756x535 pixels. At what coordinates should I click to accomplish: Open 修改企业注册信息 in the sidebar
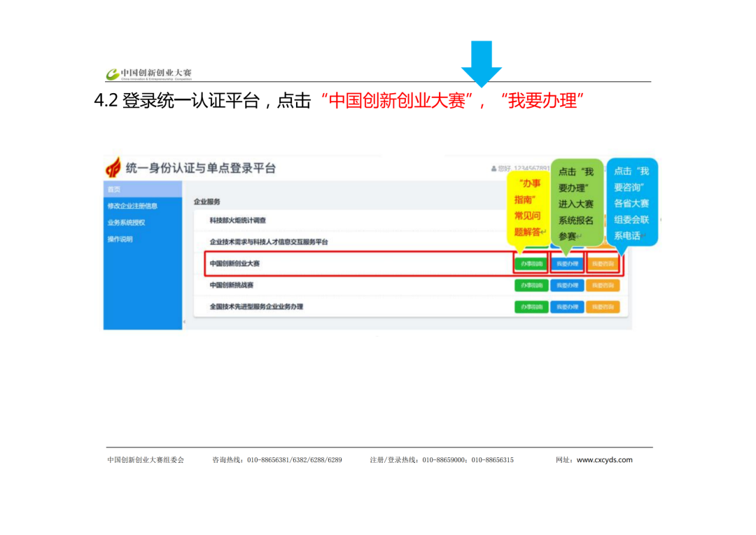(x=132, y=206)
